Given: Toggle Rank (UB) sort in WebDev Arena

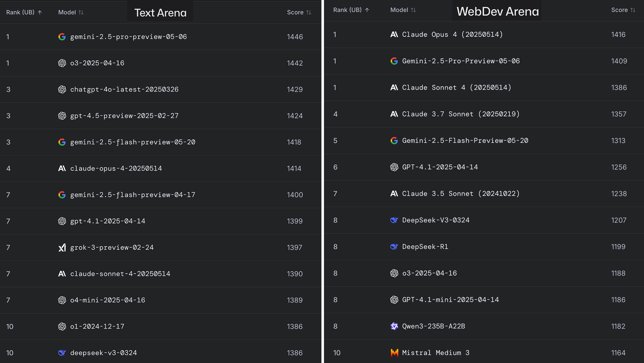Looking at the screenshot, I should tap(351, 10).
